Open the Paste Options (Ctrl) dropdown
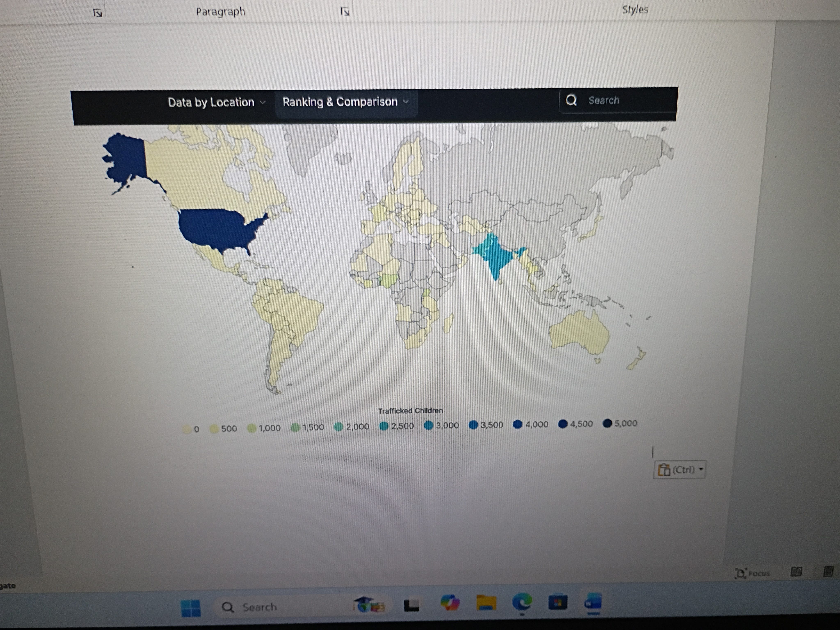Viewport: 840px width, 630px height. 680,470
